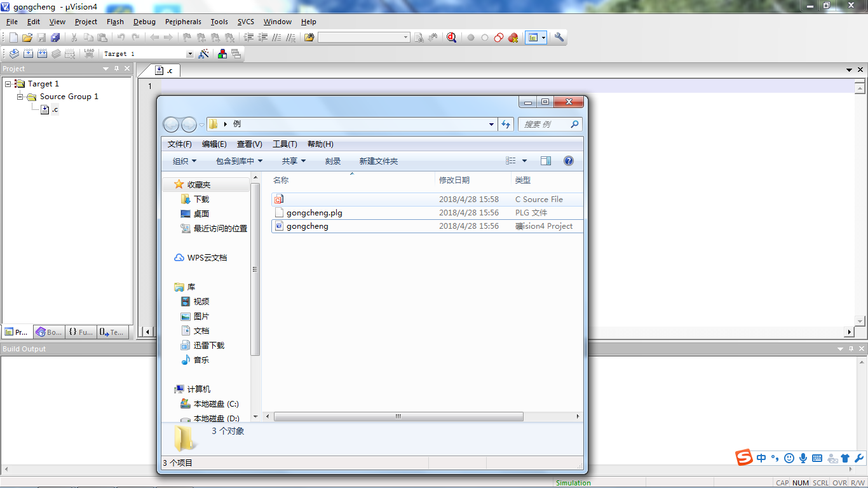Click Find in Files folder icon
This screenshot has height=488, width=868.
tap(309, 37)
